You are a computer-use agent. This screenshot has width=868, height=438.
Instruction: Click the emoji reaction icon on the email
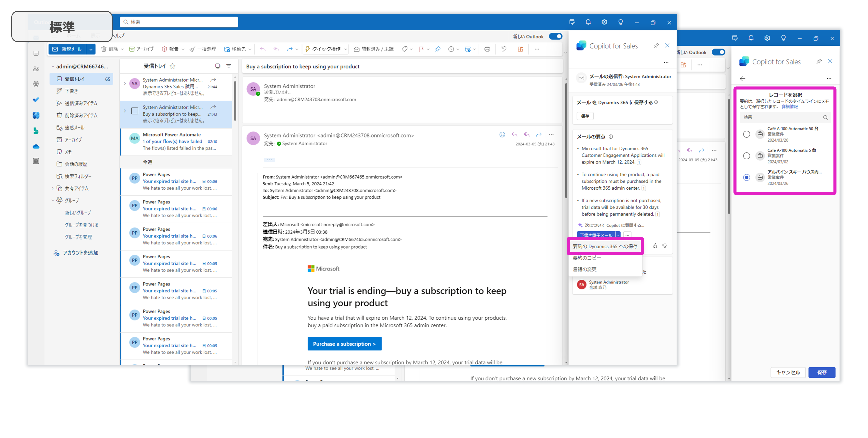point(502,135)
